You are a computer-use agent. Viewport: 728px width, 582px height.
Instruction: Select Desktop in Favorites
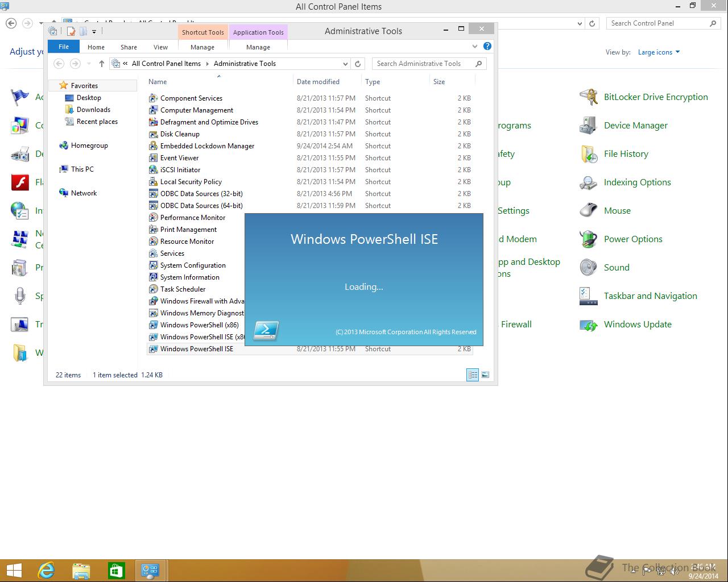pos(89,98)
